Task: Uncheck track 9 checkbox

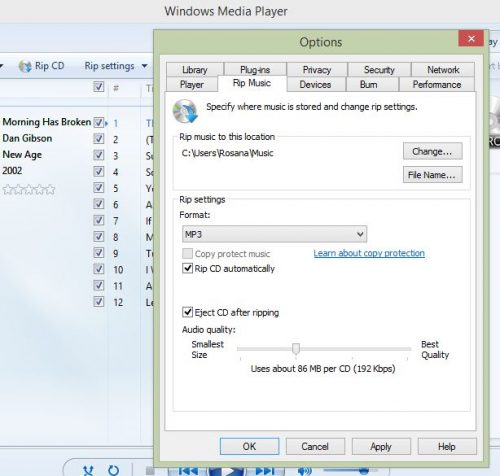Action: [x=99, y=253]
